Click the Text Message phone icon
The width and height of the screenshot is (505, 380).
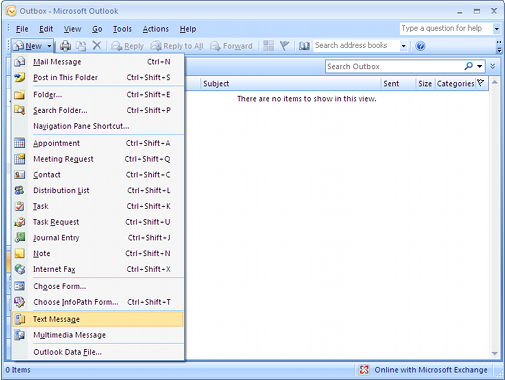click(20, 319)
